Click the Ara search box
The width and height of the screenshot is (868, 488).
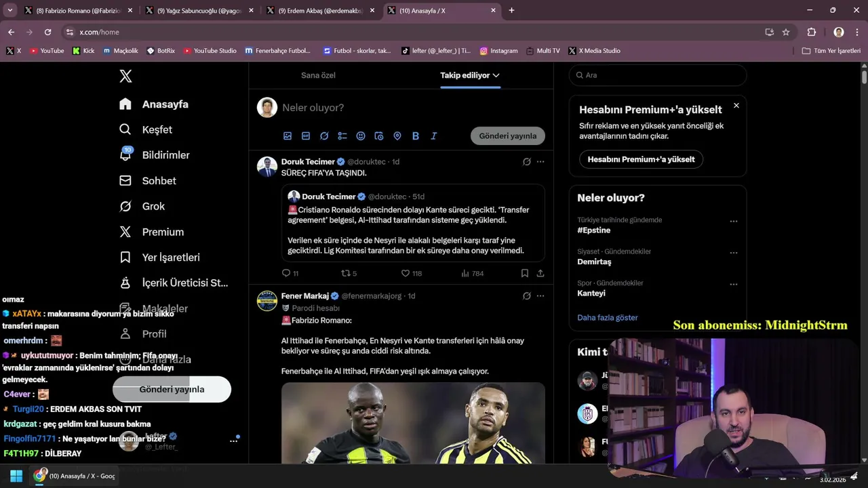click(658, 75)
